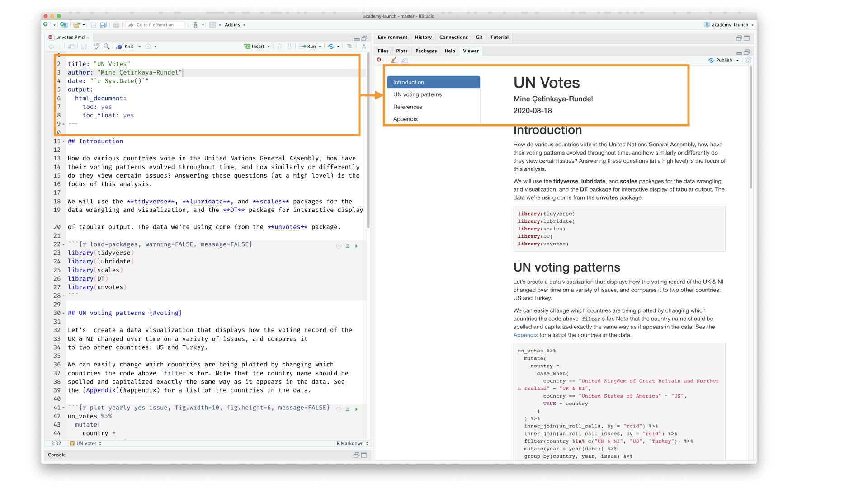Screen dimensions: 868x488
Task: Open the academy-launch project menu
Action: click(729, 25)
